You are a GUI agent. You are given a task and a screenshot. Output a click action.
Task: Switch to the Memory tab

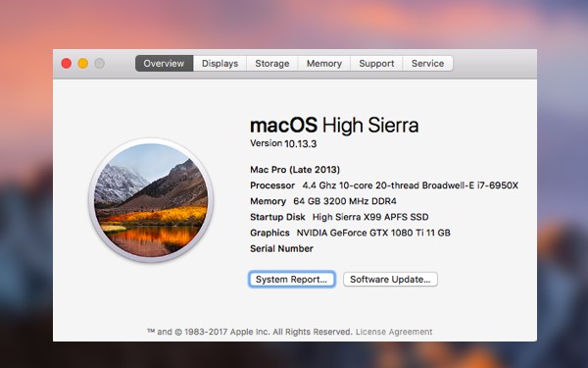[324, 64]
